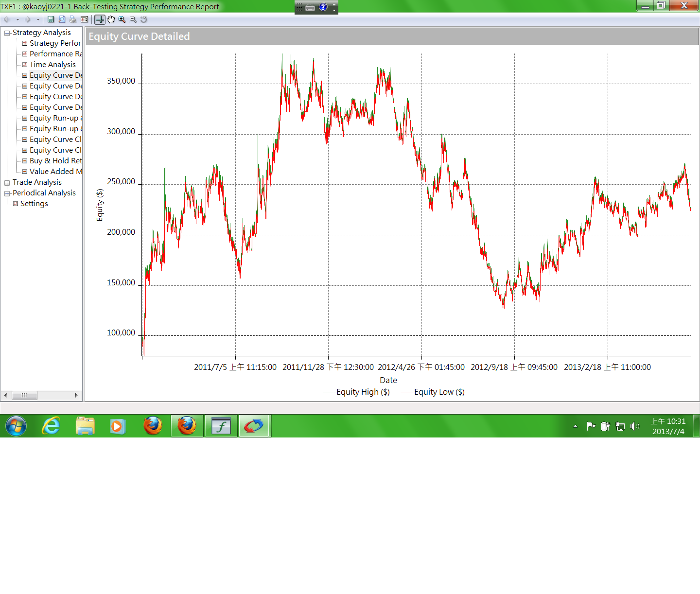Click the f-script application taskbar button
The image size is (700, 594).
[221, 426]
